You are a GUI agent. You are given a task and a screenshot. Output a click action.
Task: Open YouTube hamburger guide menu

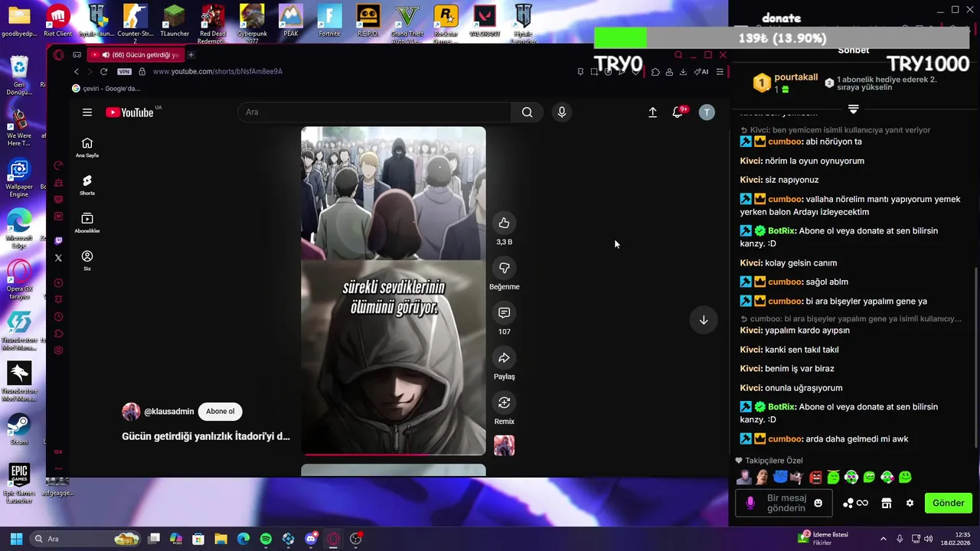(87, 112)
